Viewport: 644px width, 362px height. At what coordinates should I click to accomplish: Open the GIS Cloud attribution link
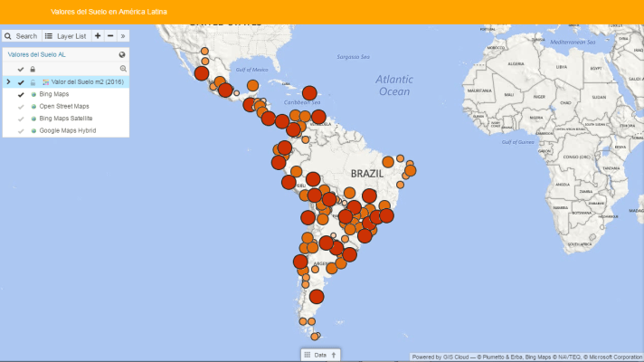coord(456,357)
